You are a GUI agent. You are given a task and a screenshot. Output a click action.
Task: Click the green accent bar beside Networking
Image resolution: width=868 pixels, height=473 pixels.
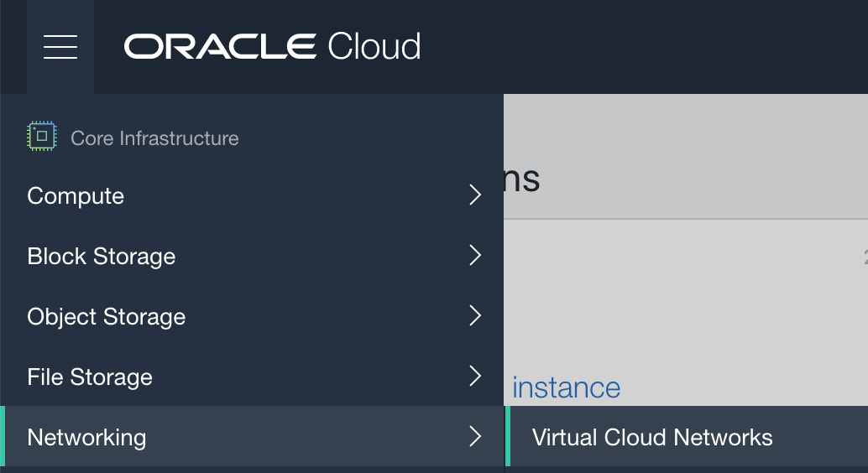point(3,436)
